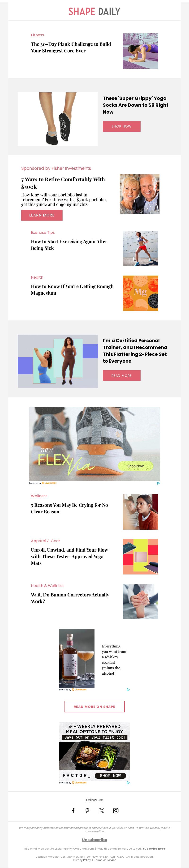
Task: Open the Pinterest icon under Follow Us
Action: tap(87, 811)
